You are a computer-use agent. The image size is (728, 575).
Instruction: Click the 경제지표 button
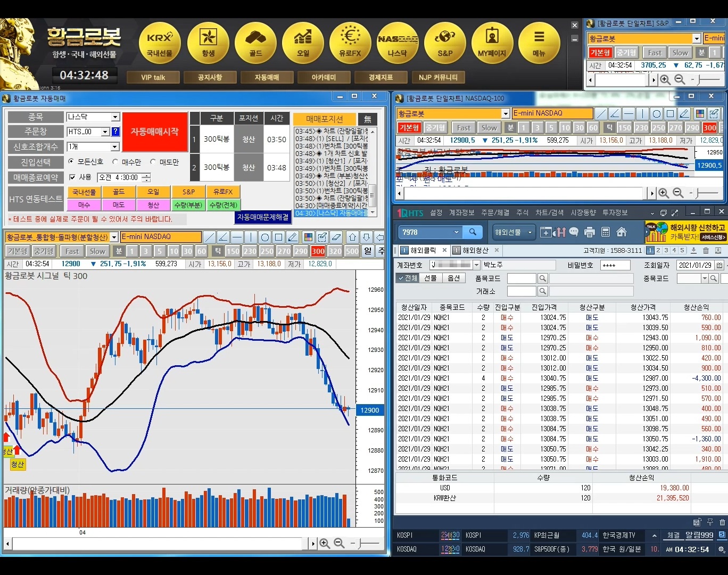(x=380, y=77)
